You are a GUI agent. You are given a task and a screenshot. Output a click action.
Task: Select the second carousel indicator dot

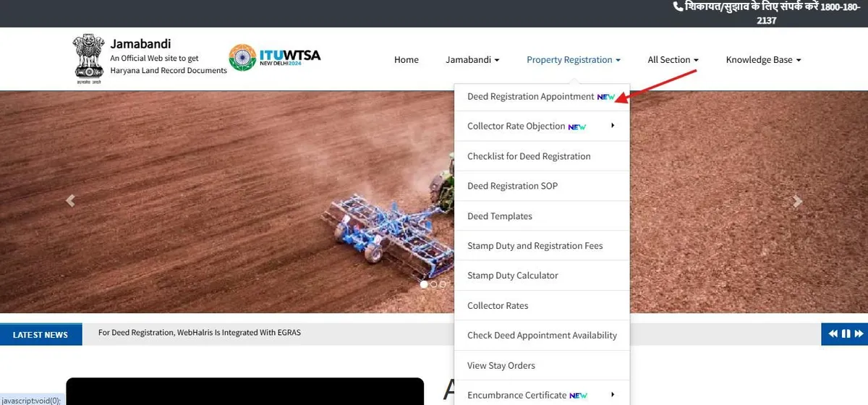pyautogui.click(x=433, y=284)
